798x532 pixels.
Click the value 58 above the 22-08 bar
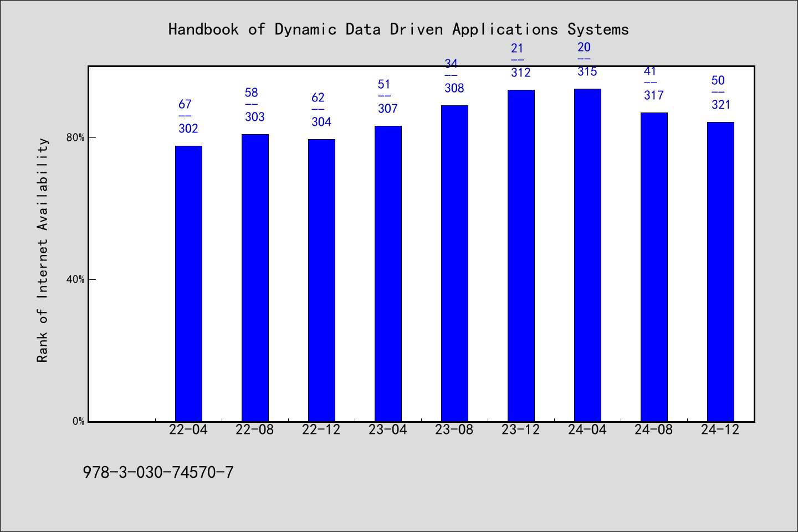click(x=252, y=93)
